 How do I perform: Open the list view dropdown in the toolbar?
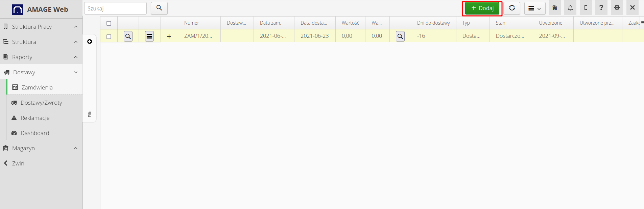[534, 8]
